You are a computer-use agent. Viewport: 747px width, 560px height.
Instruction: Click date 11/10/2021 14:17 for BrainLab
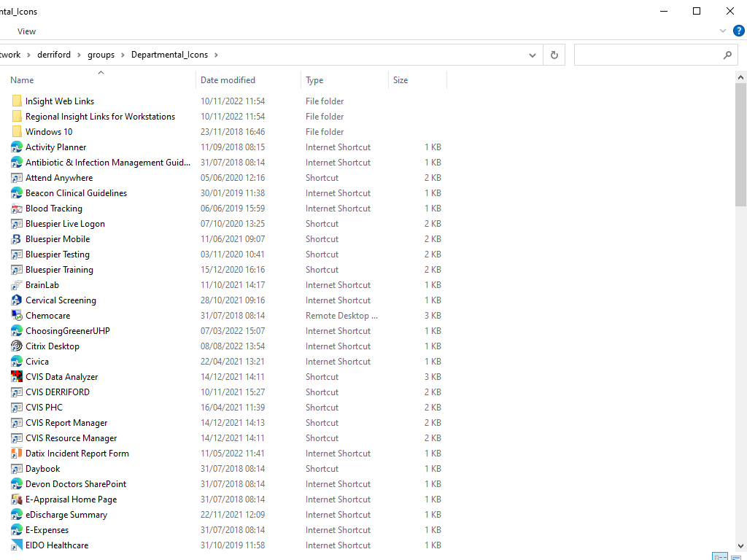pos(233,285)
